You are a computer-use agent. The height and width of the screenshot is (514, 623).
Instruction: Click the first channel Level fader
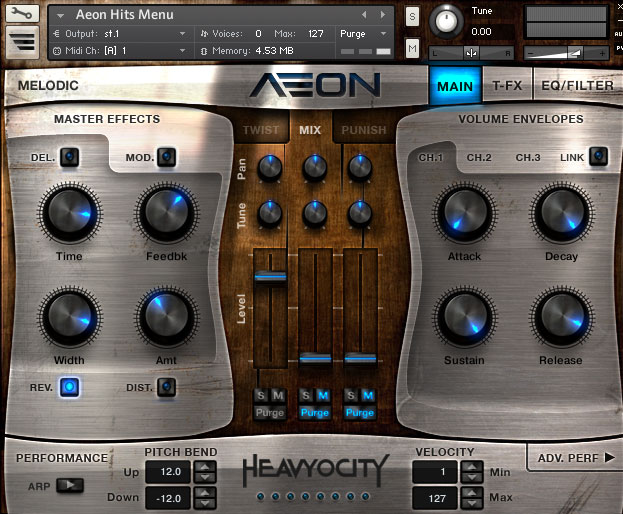point(269,277)
